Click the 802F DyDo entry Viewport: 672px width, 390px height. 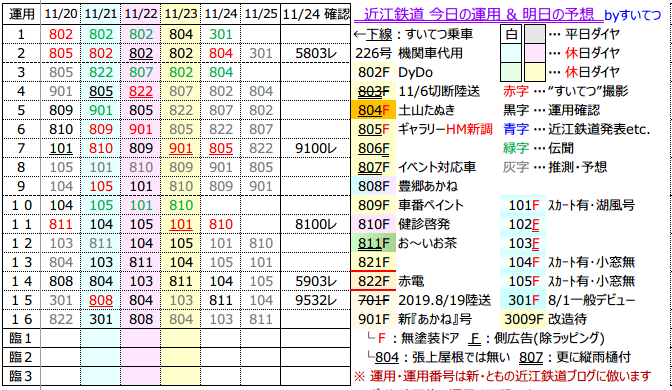point(395,72)
